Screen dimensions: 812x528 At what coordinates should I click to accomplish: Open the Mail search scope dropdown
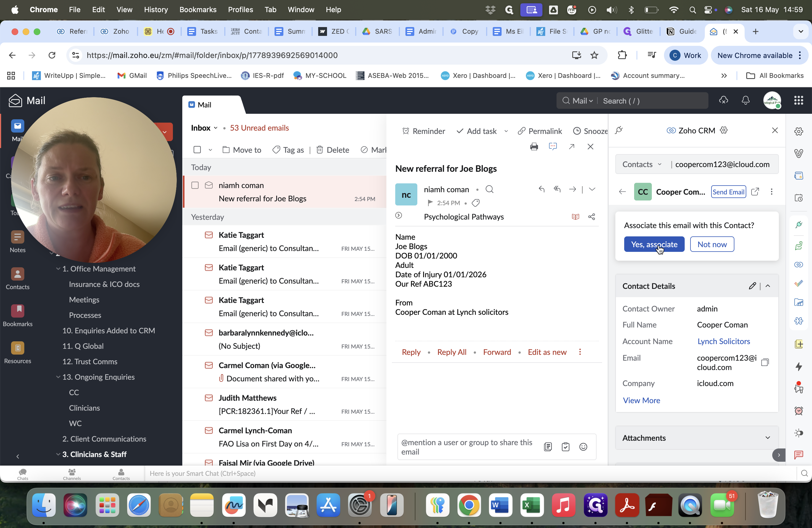click(x=583, y=101)
